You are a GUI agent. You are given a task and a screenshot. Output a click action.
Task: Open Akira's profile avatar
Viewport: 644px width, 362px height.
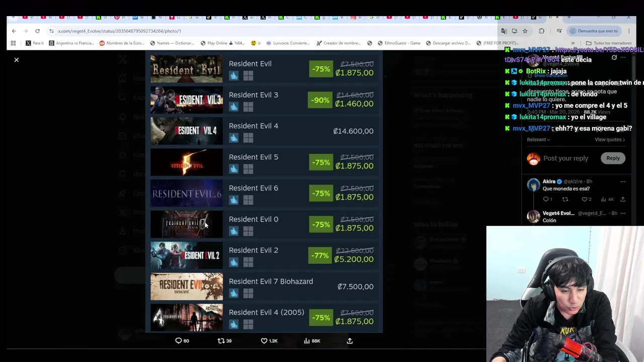tap(533, 185)
